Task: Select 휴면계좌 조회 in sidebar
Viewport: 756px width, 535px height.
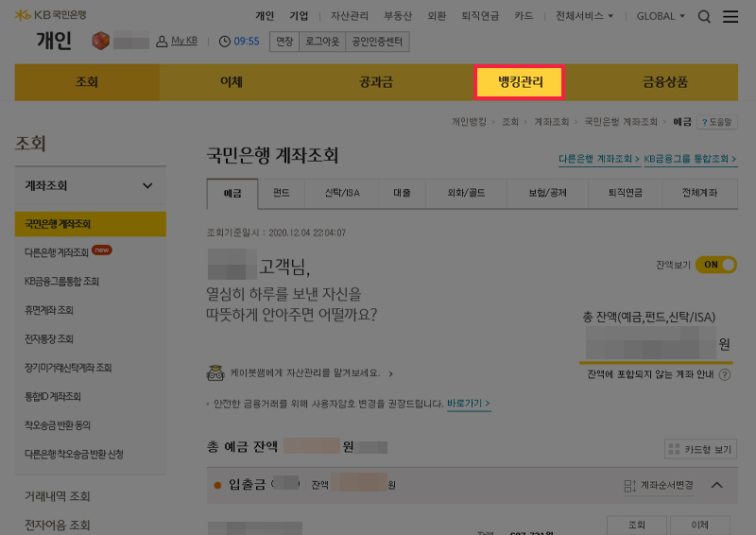Action: [49, 310]
